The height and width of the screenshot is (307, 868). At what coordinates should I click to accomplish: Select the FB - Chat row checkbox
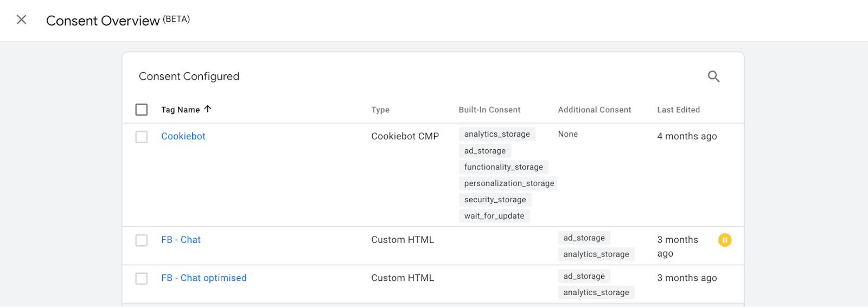pos(142,240)
